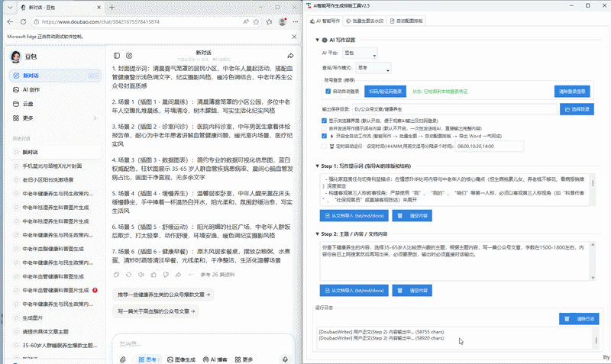Toggle 开启全自动工作流 checkbox
Image resolution: width=611 pixels, height=364 pixels.
pyautogui.click(x=324, y=136)
